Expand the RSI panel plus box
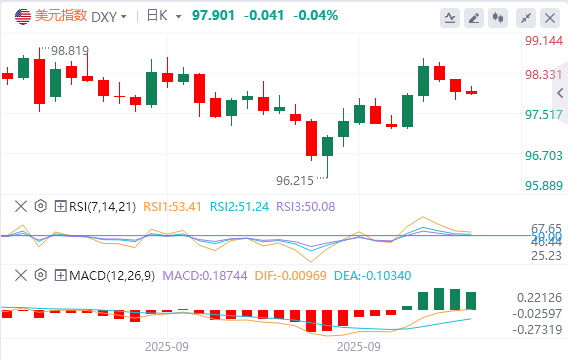This screenshot has width=568, height=360. click(x=60, y=206)
